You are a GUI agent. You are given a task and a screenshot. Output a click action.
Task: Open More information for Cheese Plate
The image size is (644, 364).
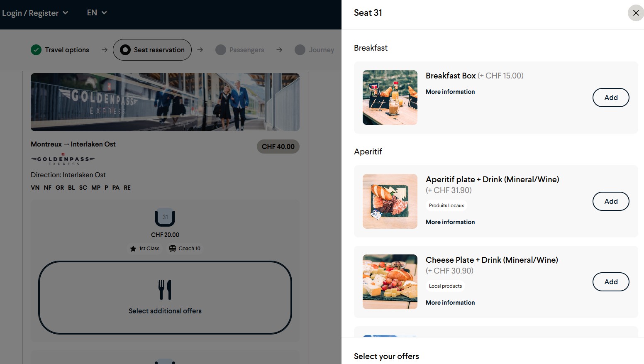450,303
